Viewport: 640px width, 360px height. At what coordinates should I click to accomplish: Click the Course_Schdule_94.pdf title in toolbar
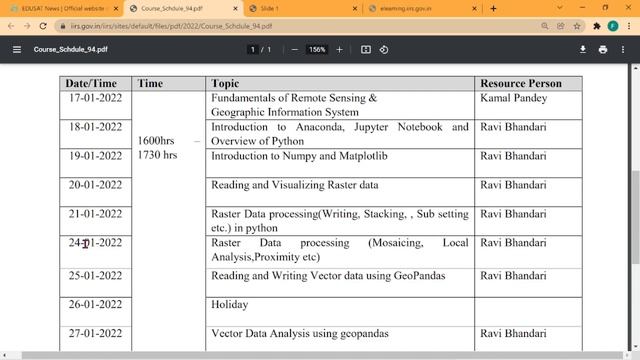pyautogui.click(x=71, y=49)
